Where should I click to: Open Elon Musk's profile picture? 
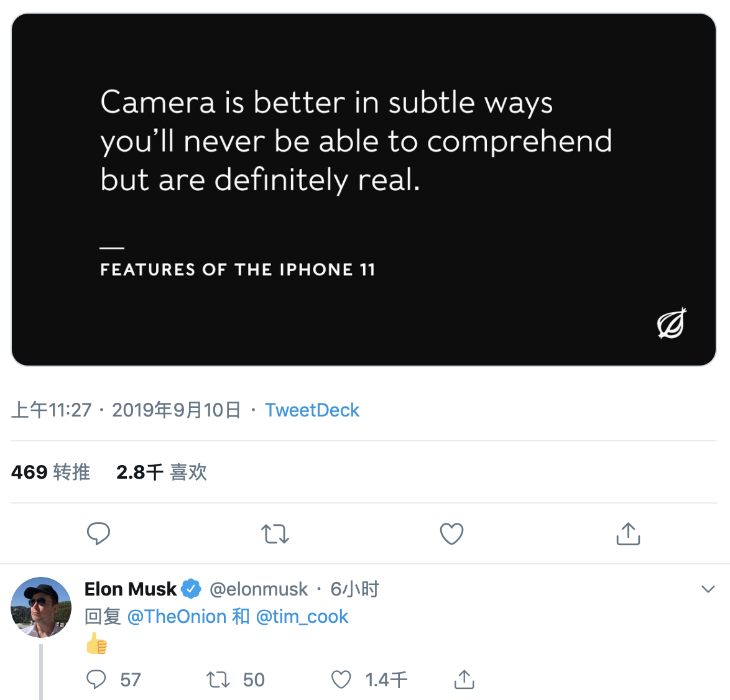pyautogui.click(x=41, y=607)
